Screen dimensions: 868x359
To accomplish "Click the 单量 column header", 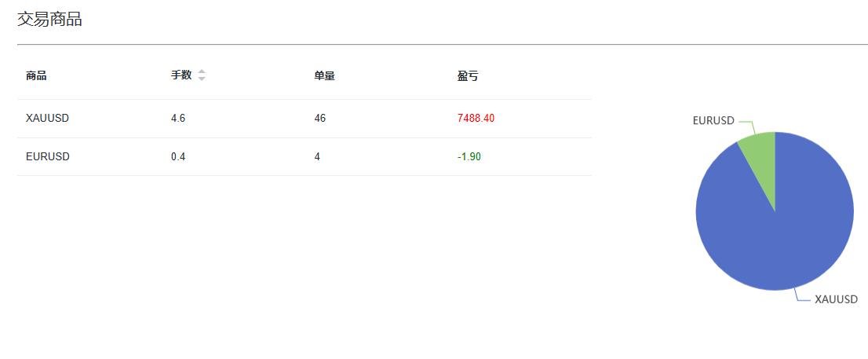I will (324, 76).
